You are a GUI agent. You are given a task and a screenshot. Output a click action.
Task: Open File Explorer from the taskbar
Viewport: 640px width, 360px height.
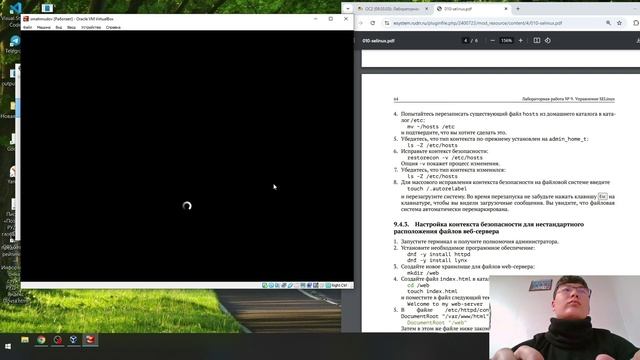point(25,340)
